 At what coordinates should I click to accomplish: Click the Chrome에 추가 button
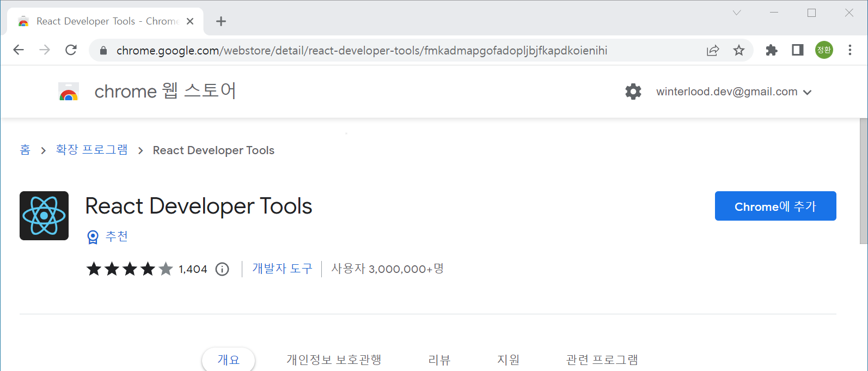775,206
